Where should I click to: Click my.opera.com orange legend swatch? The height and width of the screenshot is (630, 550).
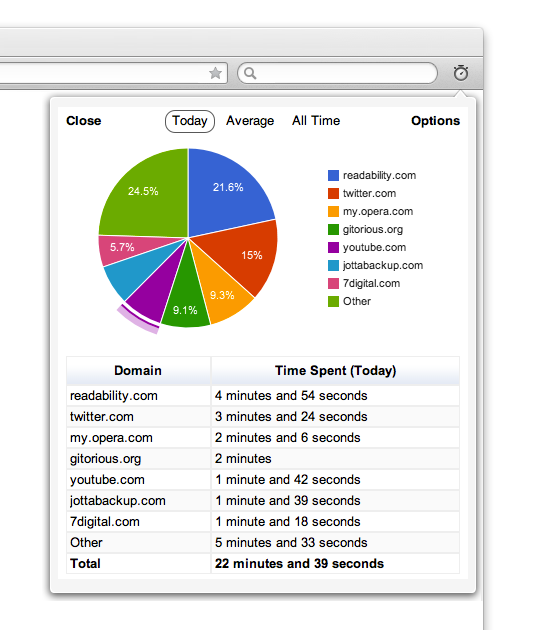[x=333, y=211]
